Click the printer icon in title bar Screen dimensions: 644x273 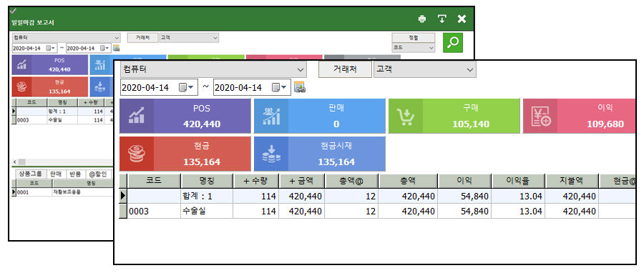[x=421, y=19]
